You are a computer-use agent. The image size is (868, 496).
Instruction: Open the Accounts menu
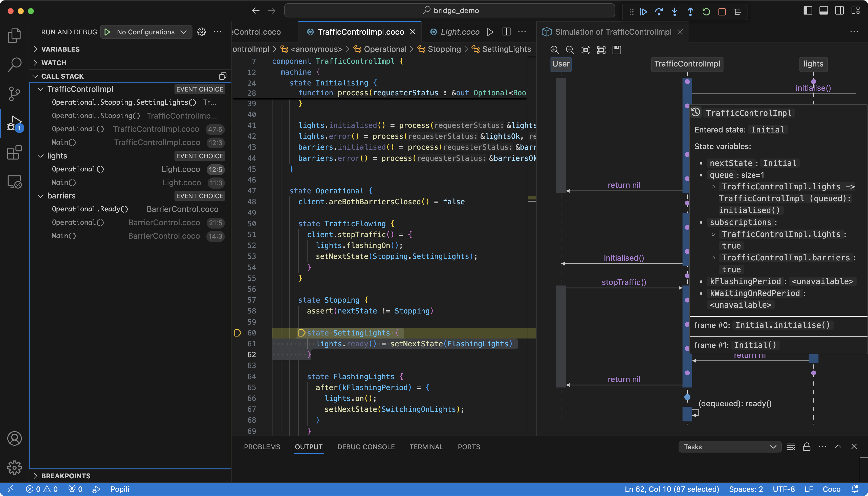click(x=14, y=438)
